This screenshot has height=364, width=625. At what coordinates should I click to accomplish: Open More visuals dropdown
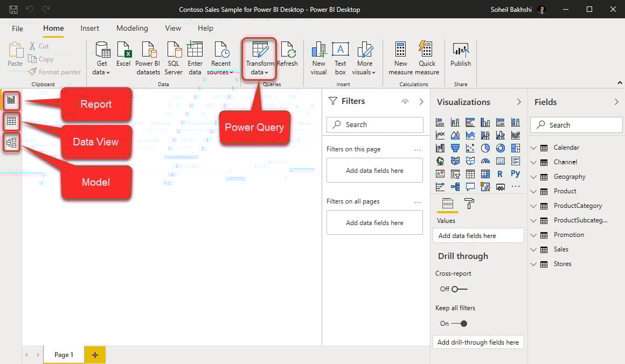[364, 58]
